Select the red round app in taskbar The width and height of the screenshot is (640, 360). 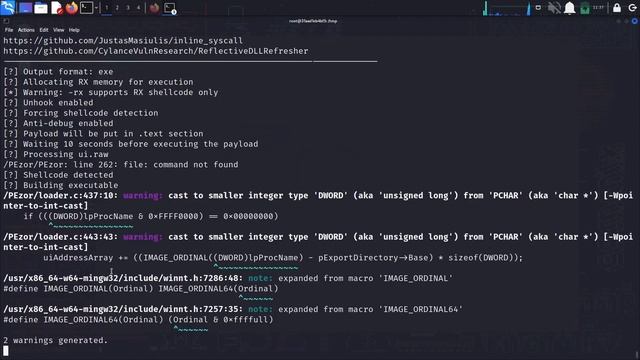coord(154,8)
